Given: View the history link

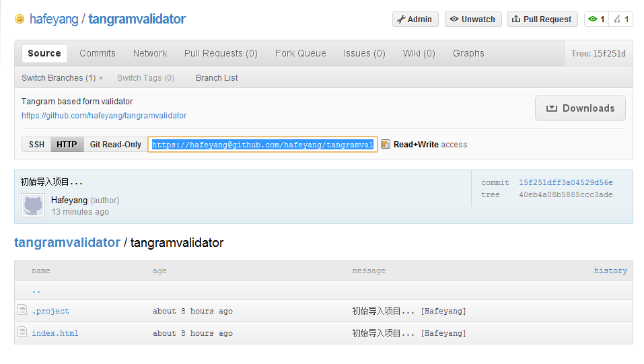Looking at the screenshot, I should 610,270.
